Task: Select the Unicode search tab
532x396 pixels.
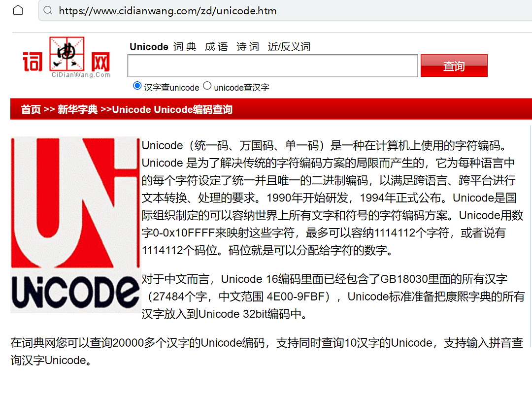Action: [x=149, y=46]
